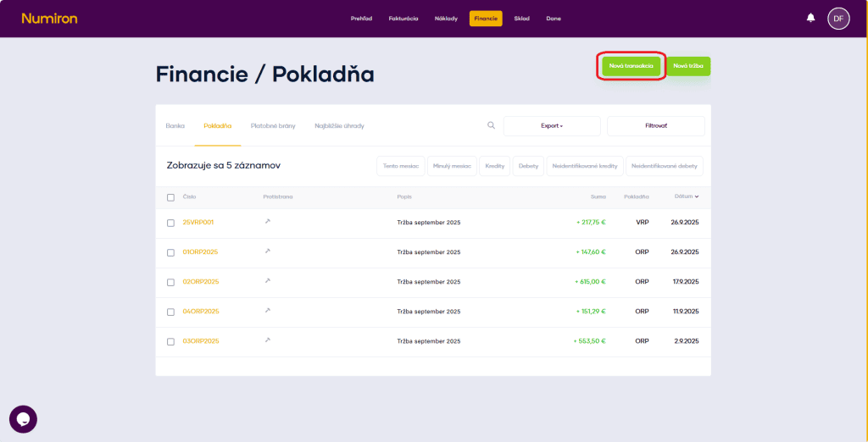868x442 pixels.
Task: Click the VRP cash register cell
Action: tap(643, 223)
